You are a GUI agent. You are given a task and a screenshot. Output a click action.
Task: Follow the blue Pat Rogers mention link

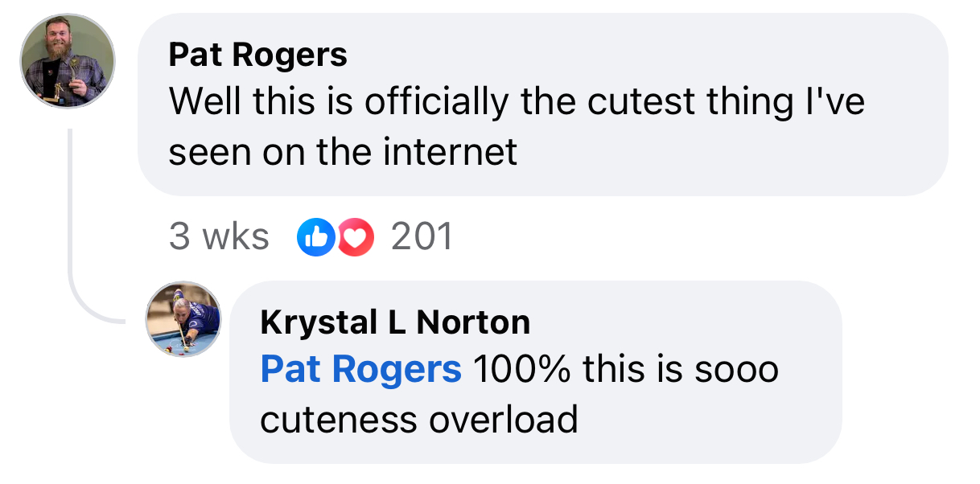(360, 369)
